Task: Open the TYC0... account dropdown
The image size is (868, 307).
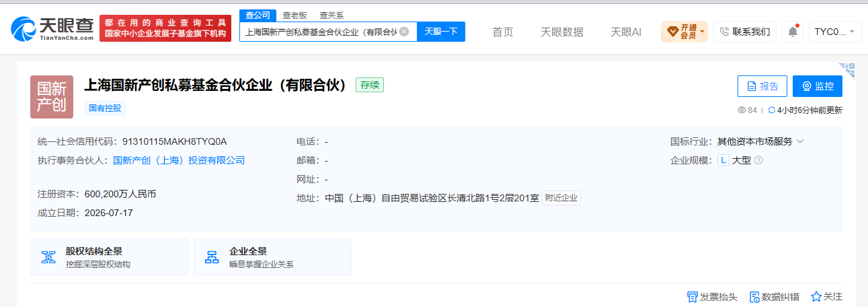Action: pos(835,32)
